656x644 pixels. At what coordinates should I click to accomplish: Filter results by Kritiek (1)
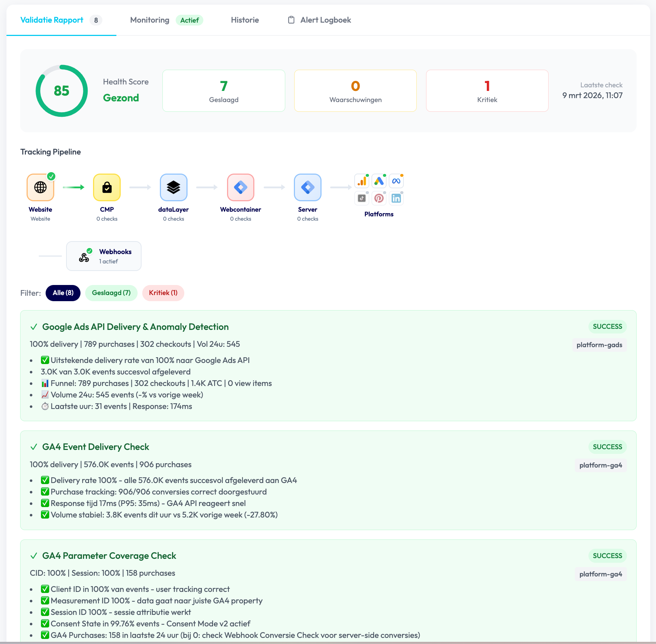pyautogui.click(x=163, y=293)
